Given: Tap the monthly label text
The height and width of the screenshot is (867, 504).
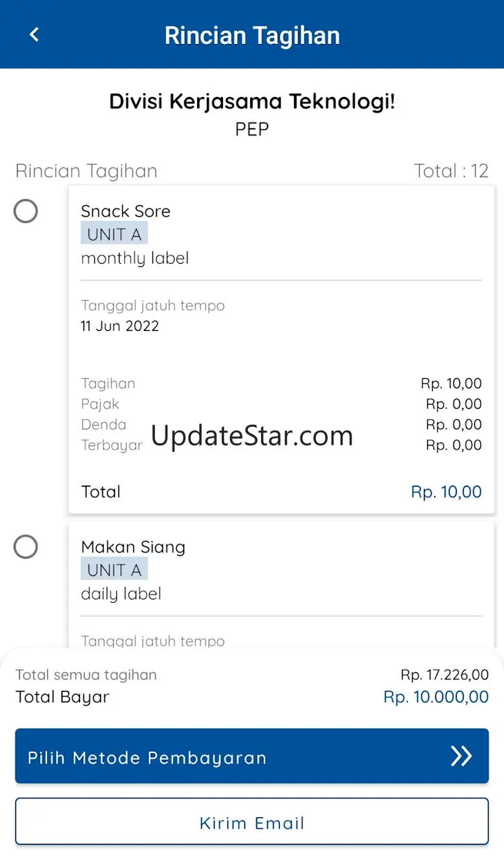Looking at the screenshot, I should [134, 258].
